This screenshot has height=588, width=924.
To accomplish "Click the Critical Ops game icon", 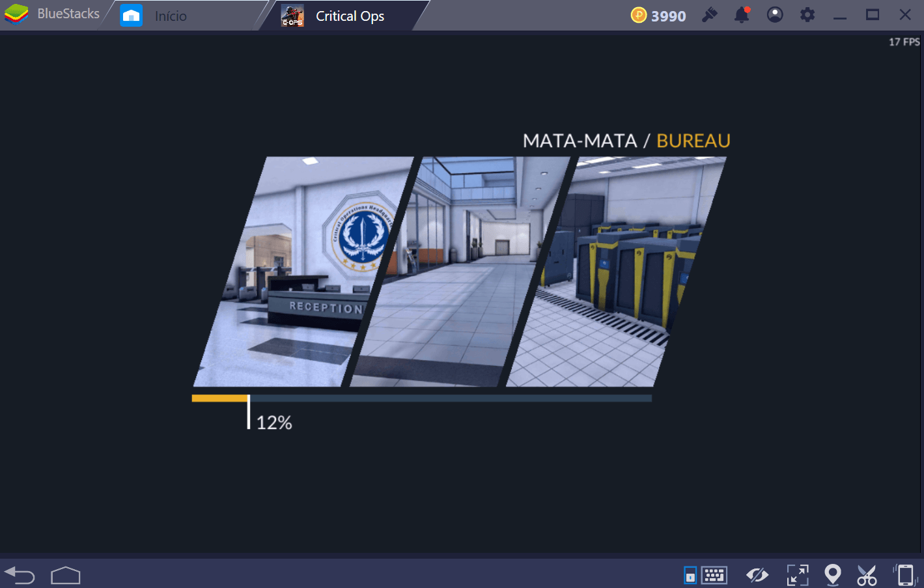I will click(x=292, y=16).
